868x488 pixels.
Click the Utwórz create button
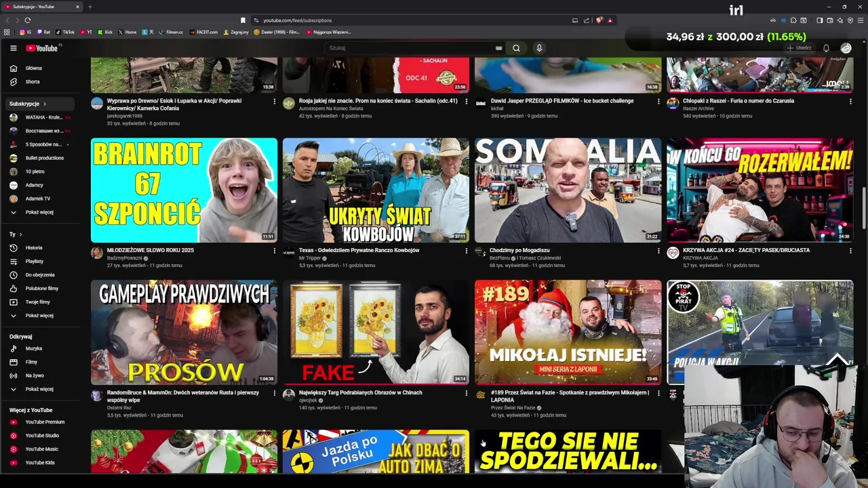tap(800, 48)
